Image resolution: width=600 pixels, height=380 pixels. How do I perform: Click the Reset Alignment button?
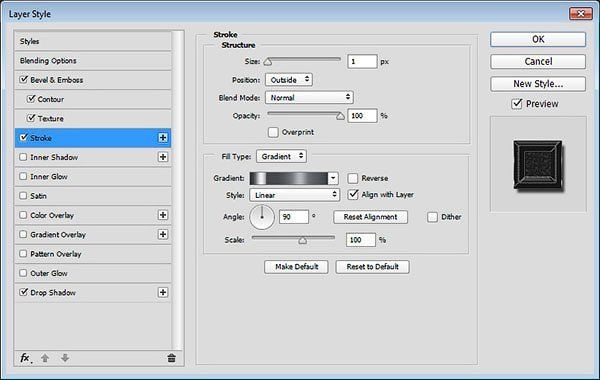370,217
